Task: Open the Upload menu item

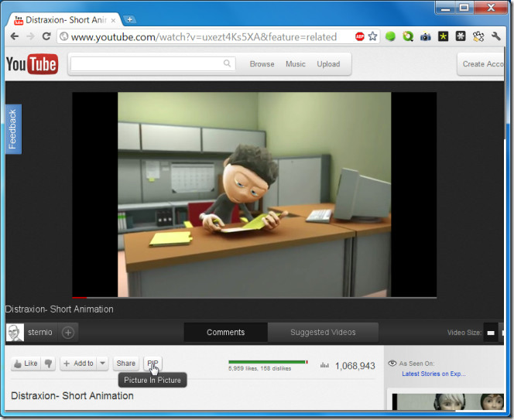Action: (328, 64)
